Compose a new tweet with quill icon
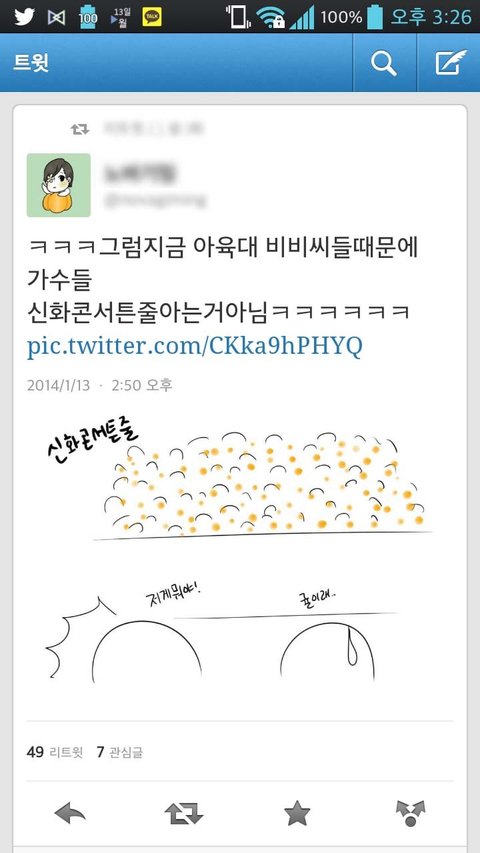 [451, 63]
